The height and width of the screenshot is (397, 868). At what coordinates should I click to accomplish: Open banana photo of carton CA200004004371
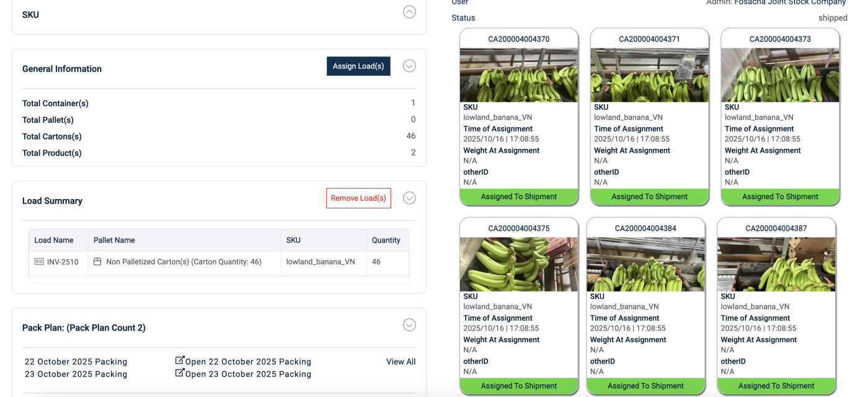click(649, 75)
